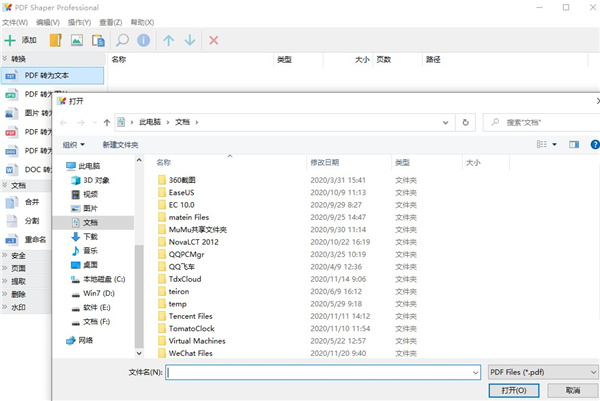Click the 搜索"文档" search box

click(x=541, y=122)
